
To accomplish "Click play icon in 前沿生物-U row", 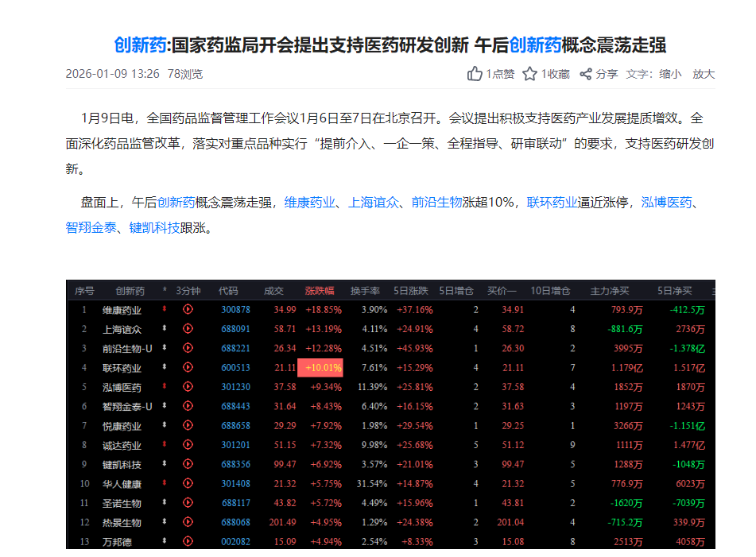I will tap(188, 348).
